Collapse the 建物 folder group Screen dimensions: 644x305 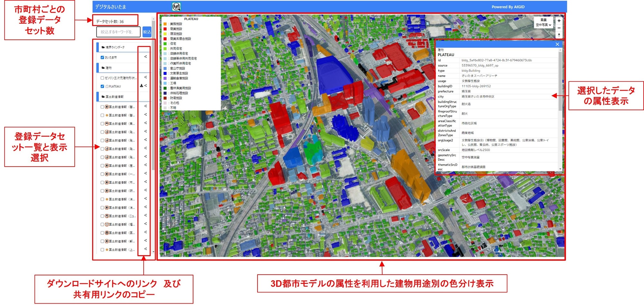tap(124, 68)
